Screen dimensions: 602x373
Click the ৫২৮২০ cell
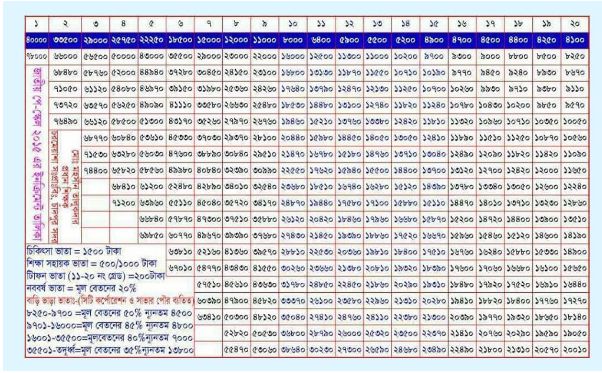(236, 333)
